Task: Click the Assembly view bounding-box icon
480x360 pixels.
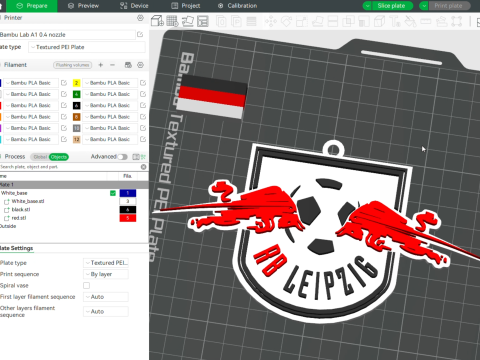Action: [x=457, y=22]
